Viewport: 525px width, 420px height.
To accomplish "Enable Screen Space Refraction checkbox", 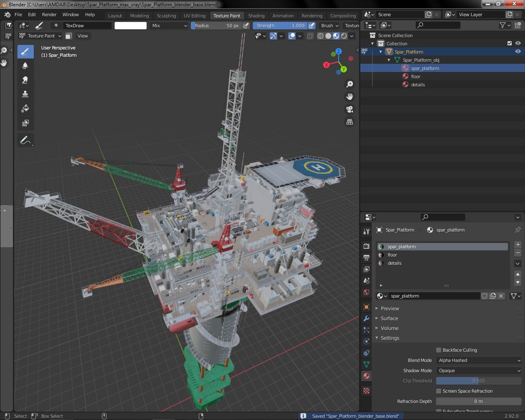I will [439, 391].
